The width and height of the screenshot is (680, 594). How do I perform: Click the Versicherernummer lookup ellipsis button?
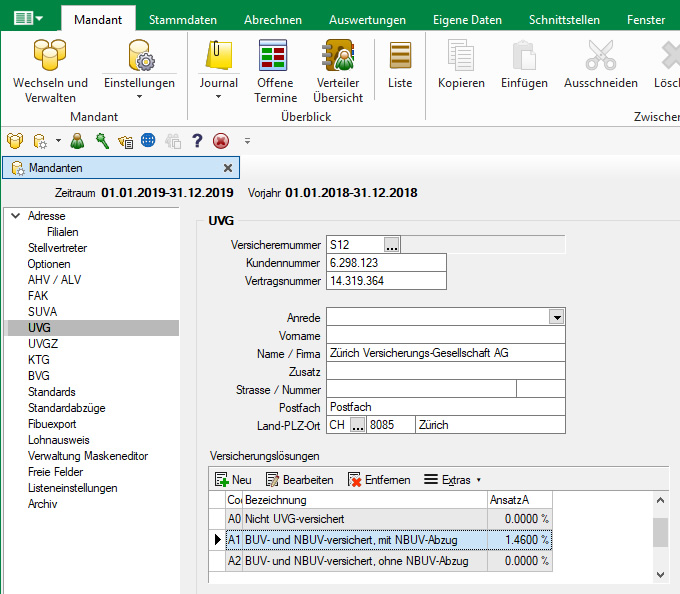pos(391,244)
